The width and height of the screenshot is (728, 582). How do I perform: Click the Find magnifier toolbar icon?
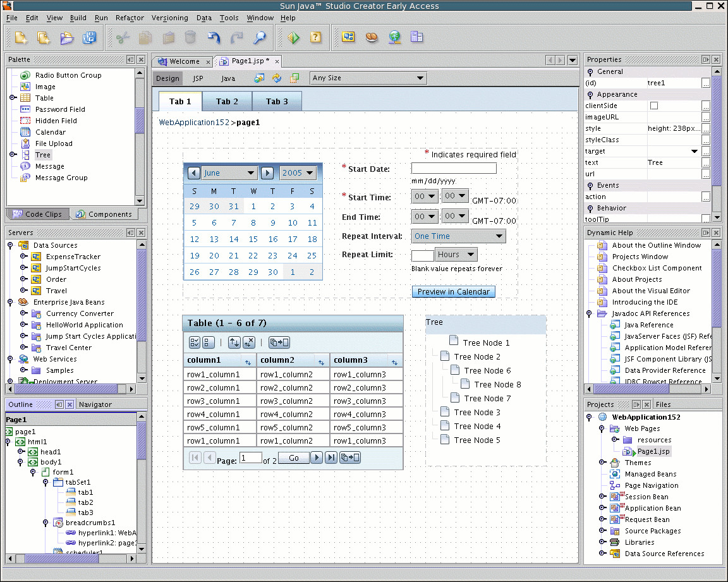coord(260,37)
